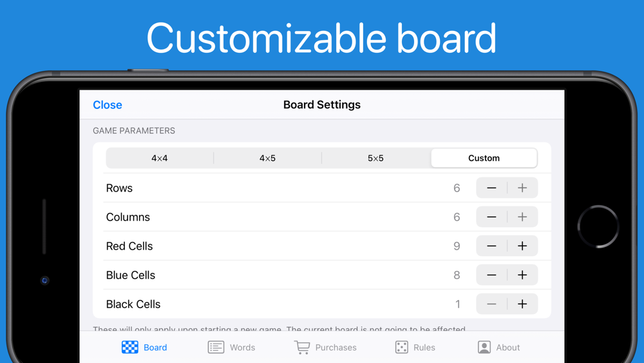Tap the Rules dice icon
This screenshot has height=363, width=644.
pyautogui.click(x=402, y=347)
